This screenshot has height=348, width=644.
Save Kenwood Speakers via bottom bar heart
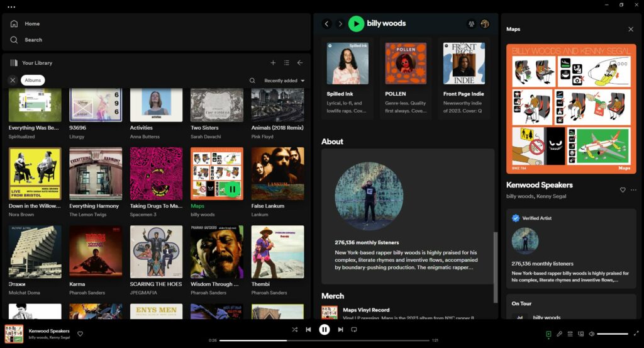click(x=80, y=334)
